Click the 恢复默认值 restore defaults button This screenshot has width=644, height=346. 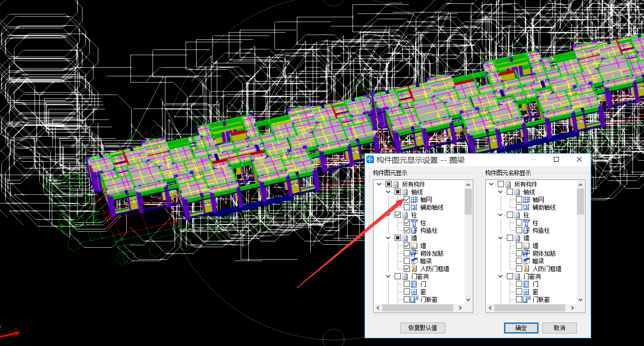pos(423,328)
